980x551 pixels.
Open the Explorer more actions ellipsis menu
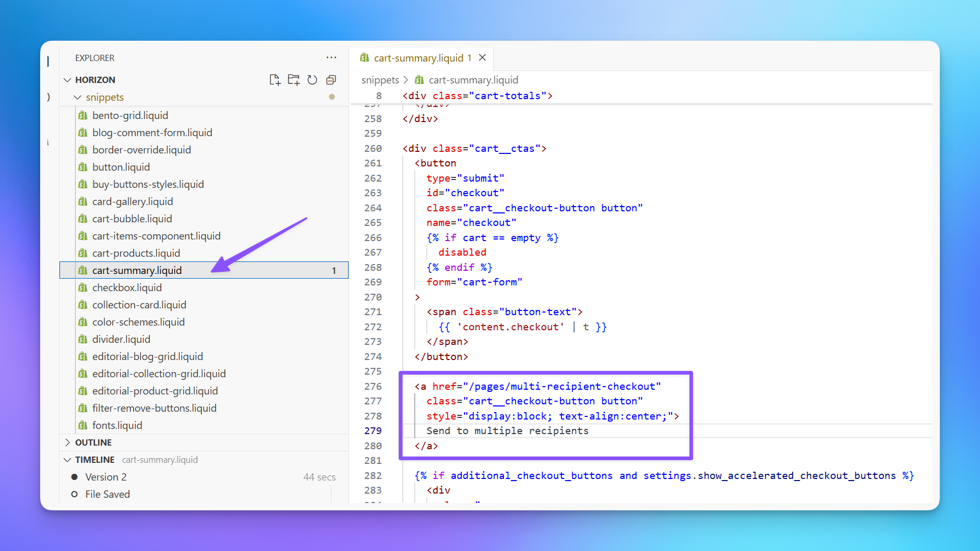pyautogui.click(x=331, y=57)
